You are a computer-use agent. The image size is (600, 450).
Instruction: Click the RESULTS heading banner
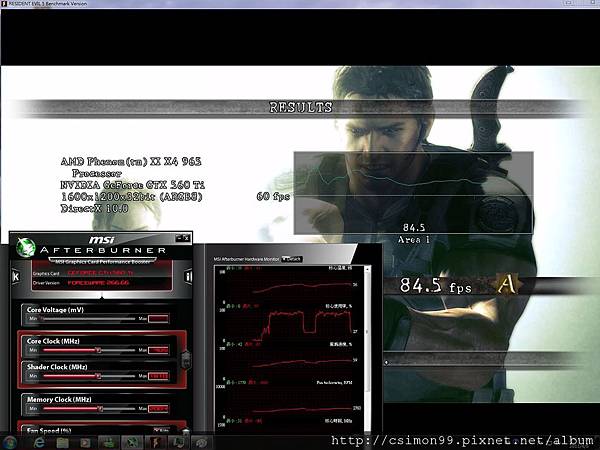[301, 108]
